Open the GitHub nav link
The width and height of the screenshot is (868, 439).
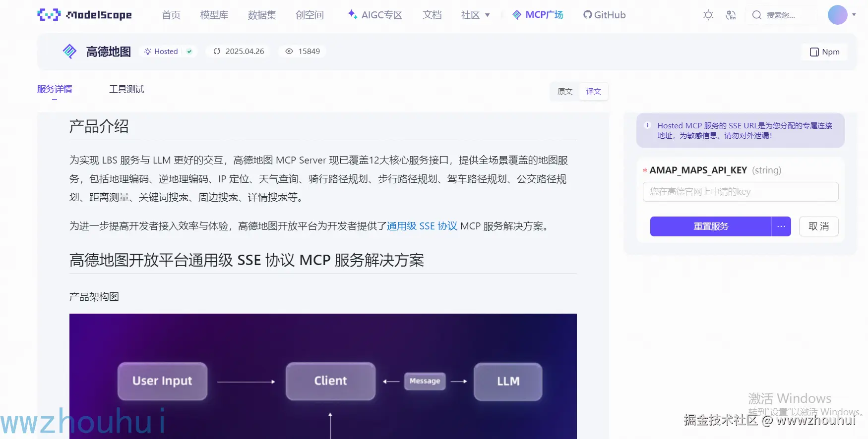point(605,15)
